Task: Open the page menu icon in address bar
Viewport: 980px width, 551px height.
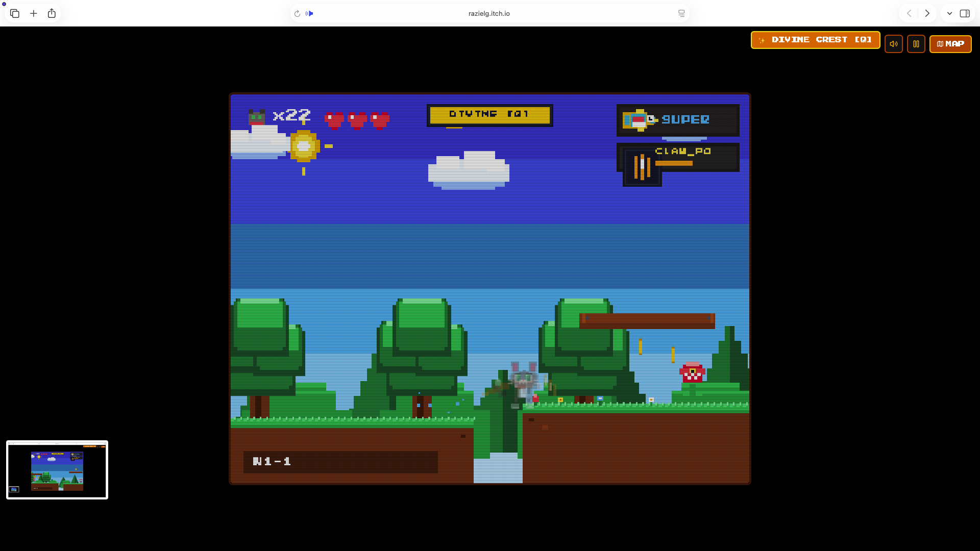Action: (x=681, y=13)
